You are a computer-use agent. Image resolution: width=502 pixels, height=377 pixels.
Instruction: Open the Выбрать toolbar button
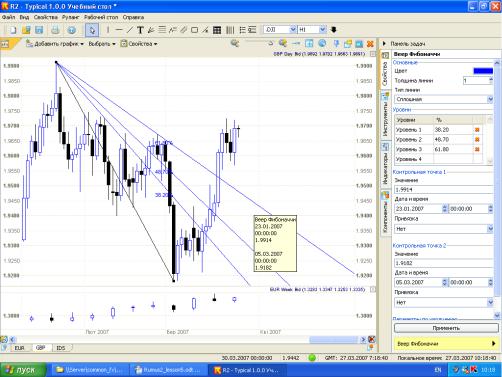point(102,44)
